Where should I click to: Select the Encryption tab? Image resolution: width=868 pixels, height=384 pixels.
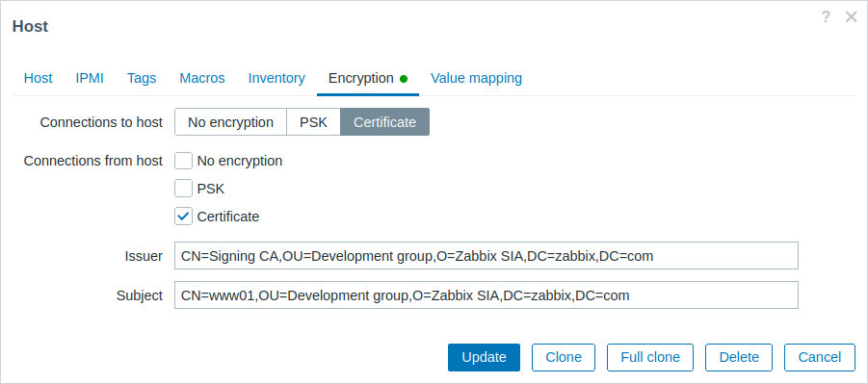pos(368,78)
